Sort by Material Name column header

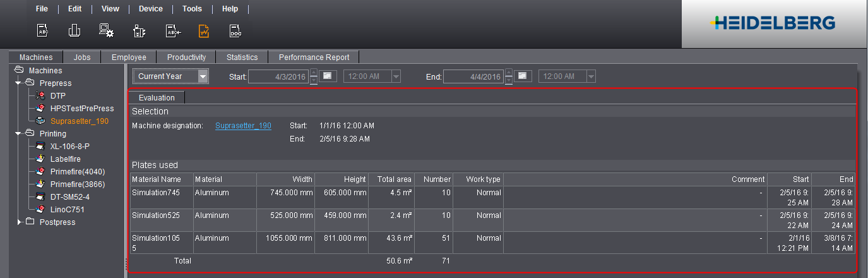click(x=162, y=179)
